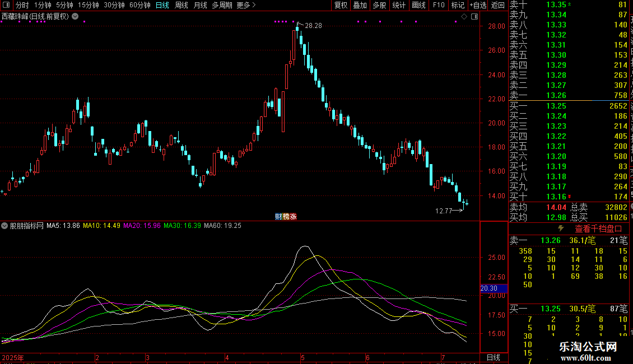
Task: Click the 买均 value 12.98
Action: pos(556,217)
